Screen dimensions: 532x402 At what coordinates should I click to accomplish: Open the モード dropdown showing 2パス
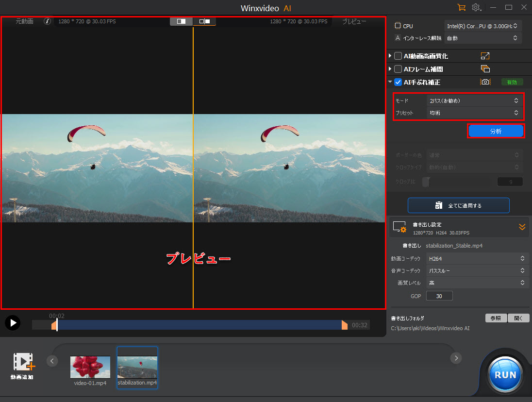(x=473, y=100)
